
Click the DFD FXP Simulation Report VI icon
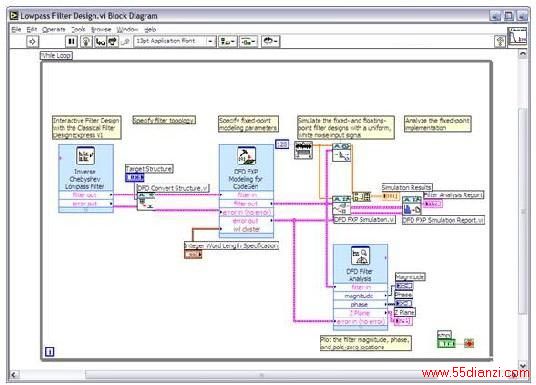click(x=412, y=205)
